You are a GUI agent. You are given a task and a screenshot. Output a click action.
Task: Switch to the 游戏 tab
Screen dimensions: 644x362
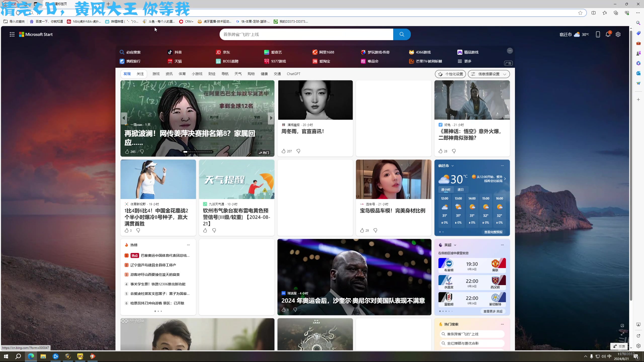[156, 74]
